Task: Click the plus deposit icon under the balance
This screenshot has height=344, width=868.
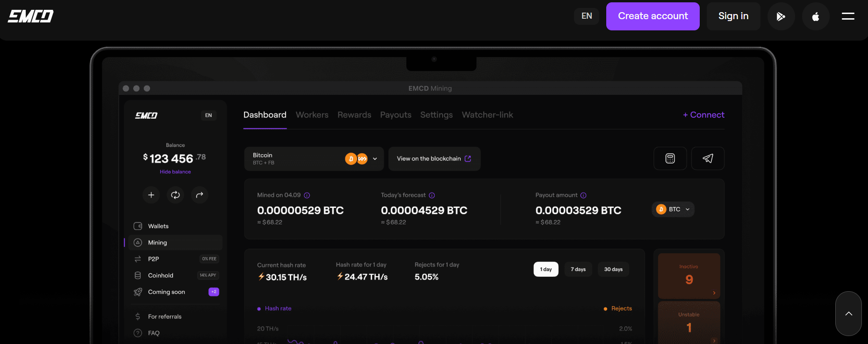Action: tap(151, 195)
